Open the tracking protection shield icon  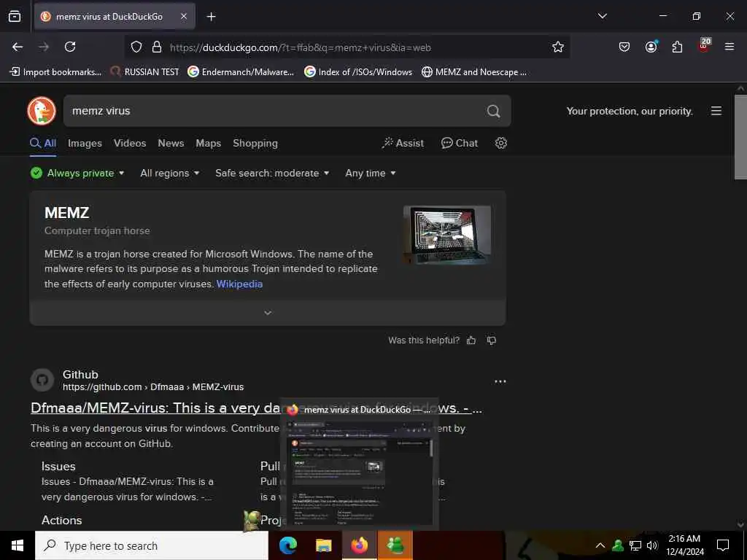136,47
